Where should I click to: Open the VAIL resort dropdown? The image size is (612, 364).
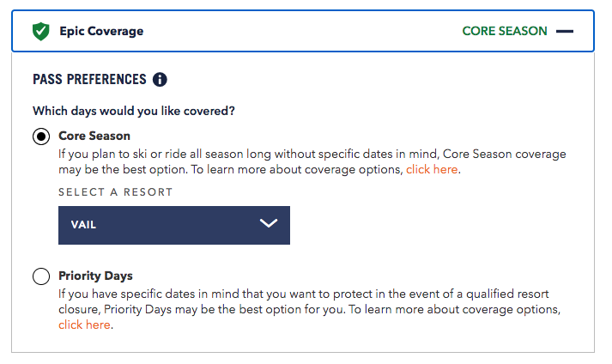(174, 224)
